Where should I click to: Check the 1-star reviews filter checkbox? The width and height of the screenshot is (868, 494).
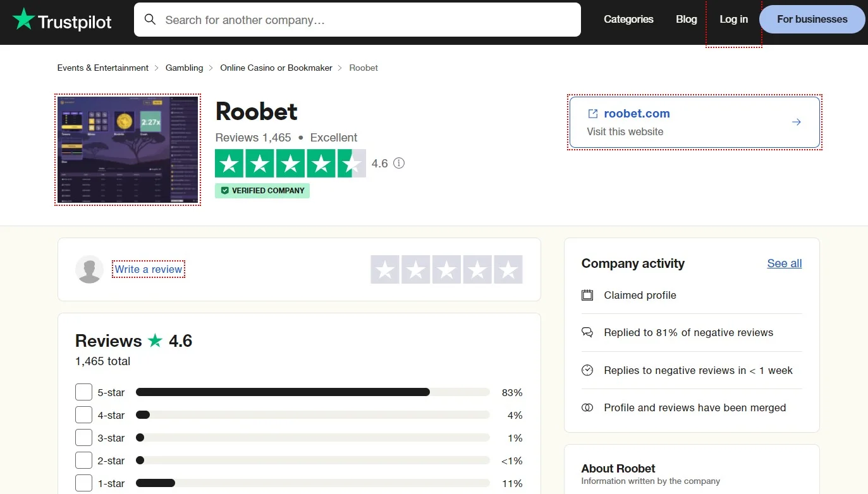83,483
